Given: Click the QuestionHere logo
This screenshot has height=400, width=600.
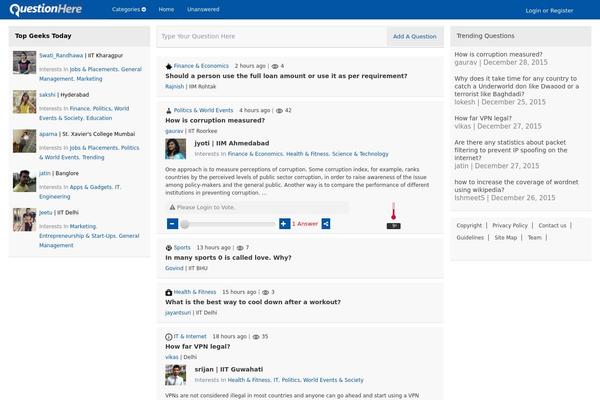Looking at the screenshot, I should pos(46,9).
